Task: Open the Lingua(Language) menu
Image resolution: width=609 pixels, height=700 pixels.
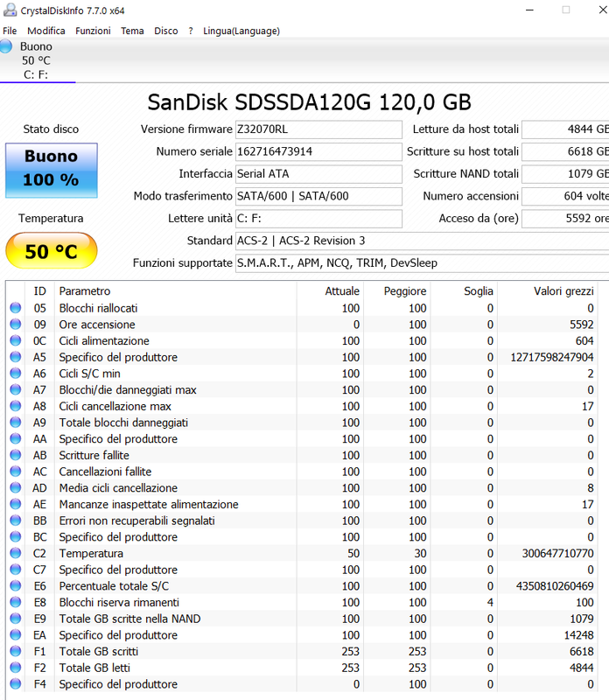Action: (241, 31)
